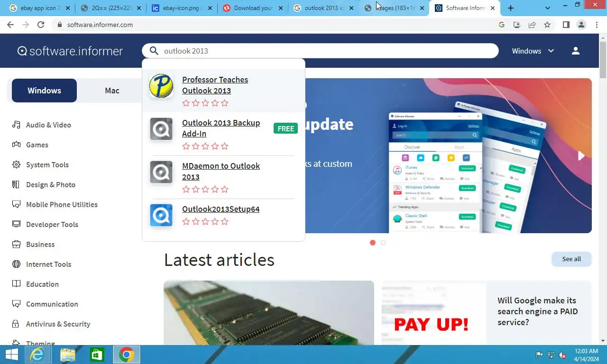Open the Outlook 2013 Backup Add-In link
This screenshot has height=364, width=607.
(221, 128)
